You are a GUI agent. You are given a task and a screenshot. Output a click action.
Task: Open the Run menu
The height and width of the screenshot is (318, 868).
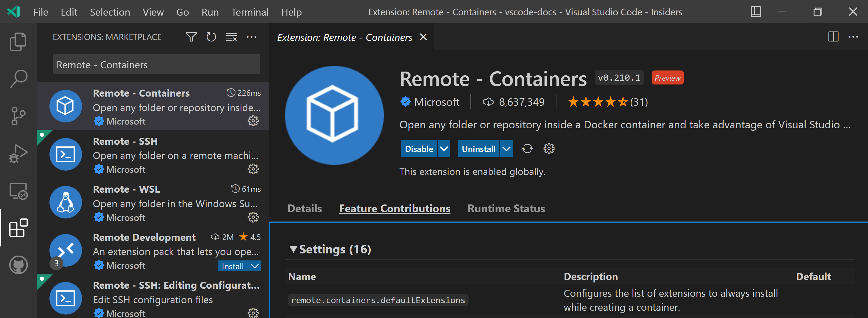[x=210, y=12]
